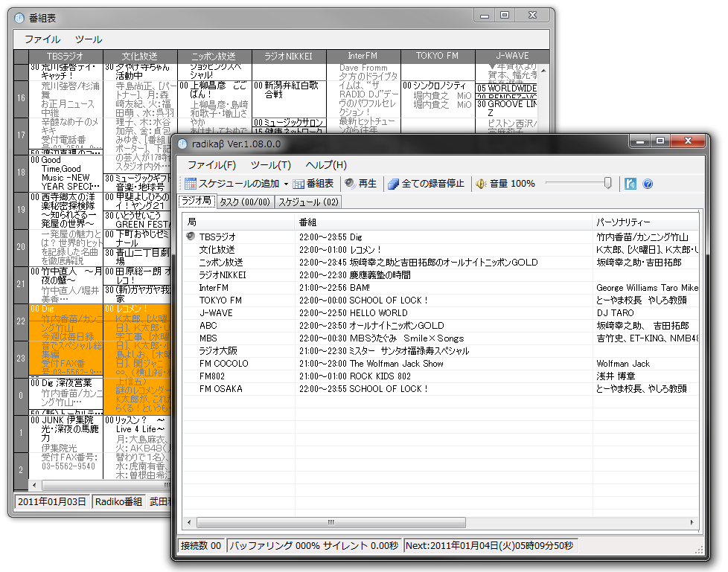This screenshot has height=572, width=728.
Task: Open ファイル(F) menu in radika window
Action: pyautogui.click(x=211, y=165)
